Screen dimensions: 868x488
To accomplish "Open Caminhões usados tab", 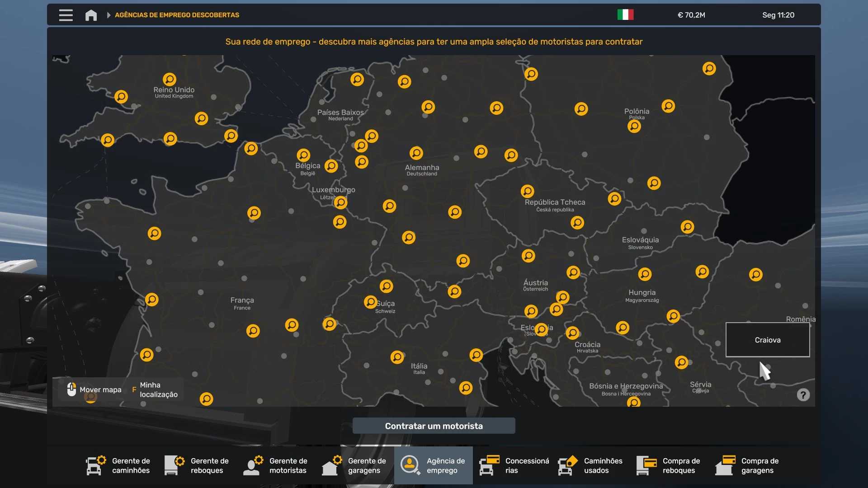I will click(x=591, y=465).
